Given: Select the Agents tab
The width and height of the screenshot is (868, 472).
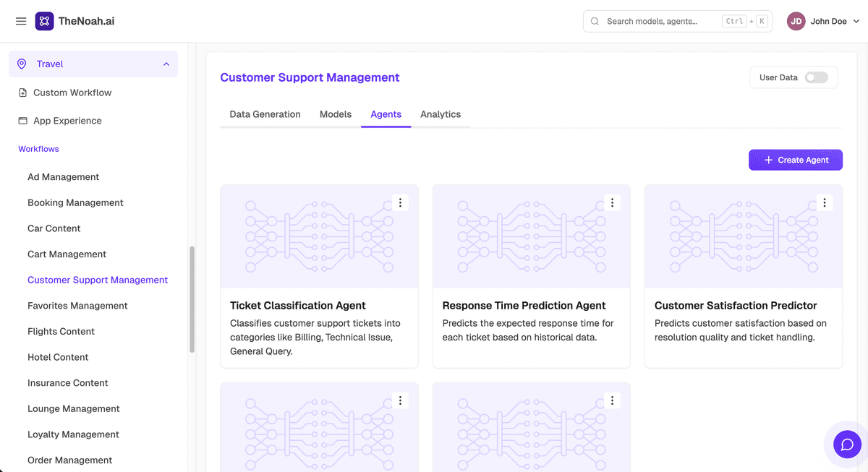Looking at the screenshot, I should 386,114.
